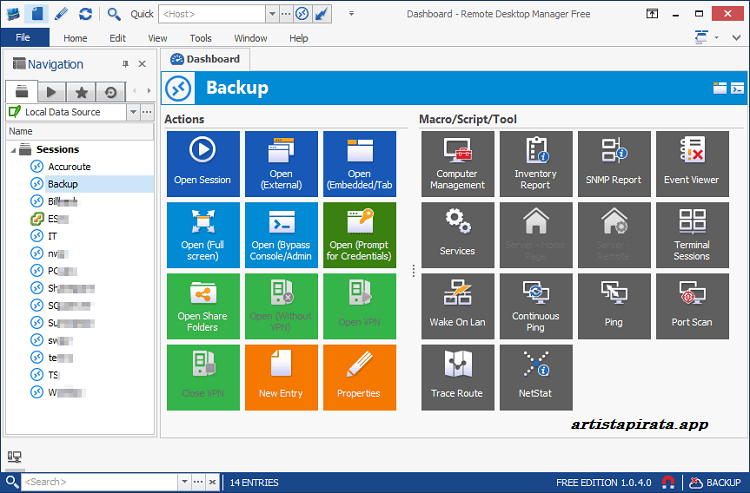
Task: Click the Open (Bypass Console/Admin) tile
Action: pos(281,235)
